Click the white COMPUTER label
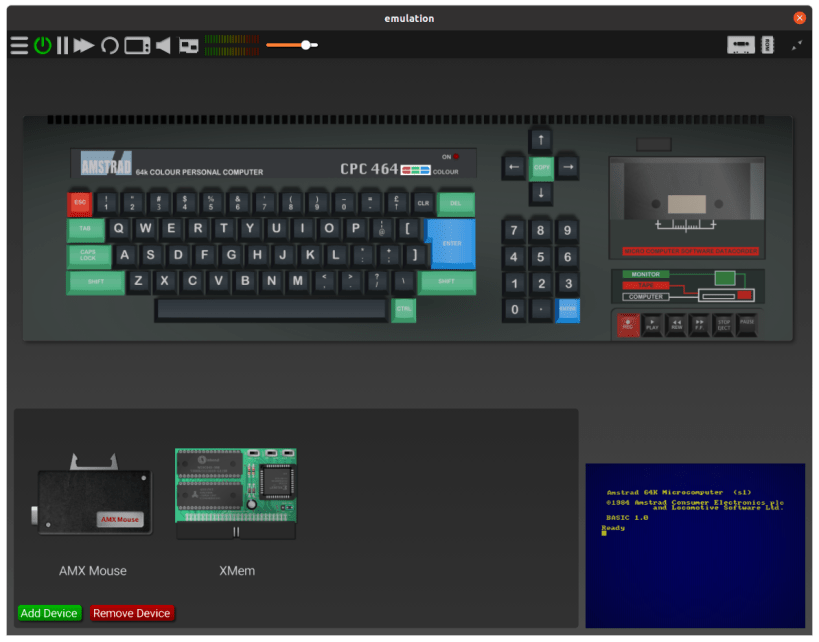 [646, 297]
